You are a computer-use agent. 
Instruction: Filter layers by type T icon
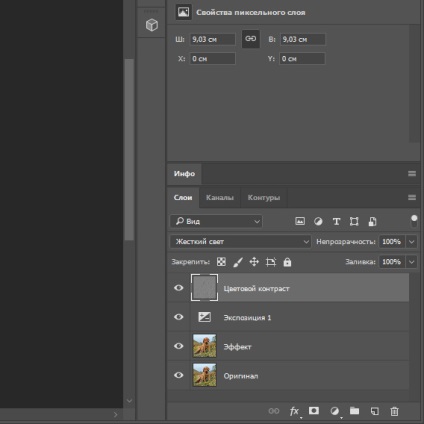336,221
